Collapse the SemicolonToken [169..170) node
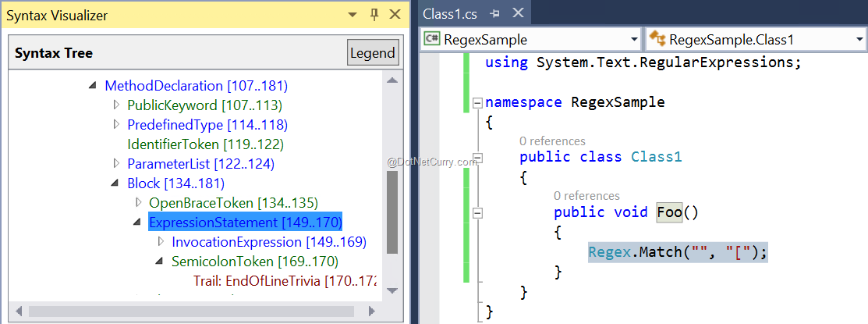The height and width of the screenshot is (324, 868). coord(160,261)
